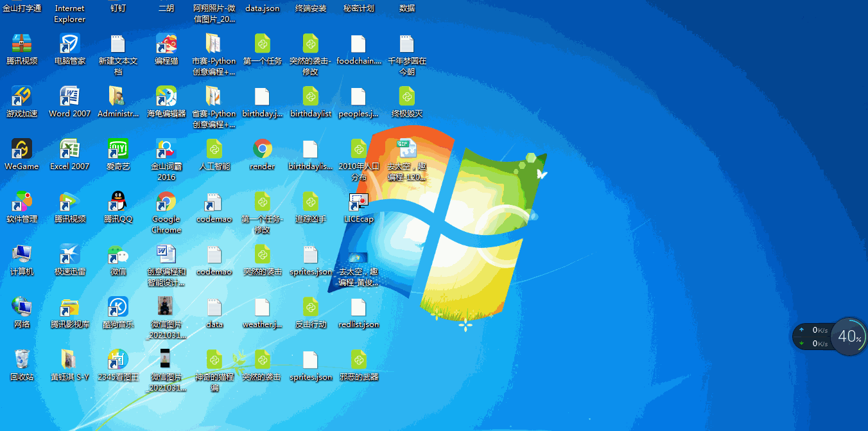Open the 腾讯影视库 folder shortcut
868x431 pixels.
pyautogui.click(x=70, y=307)
